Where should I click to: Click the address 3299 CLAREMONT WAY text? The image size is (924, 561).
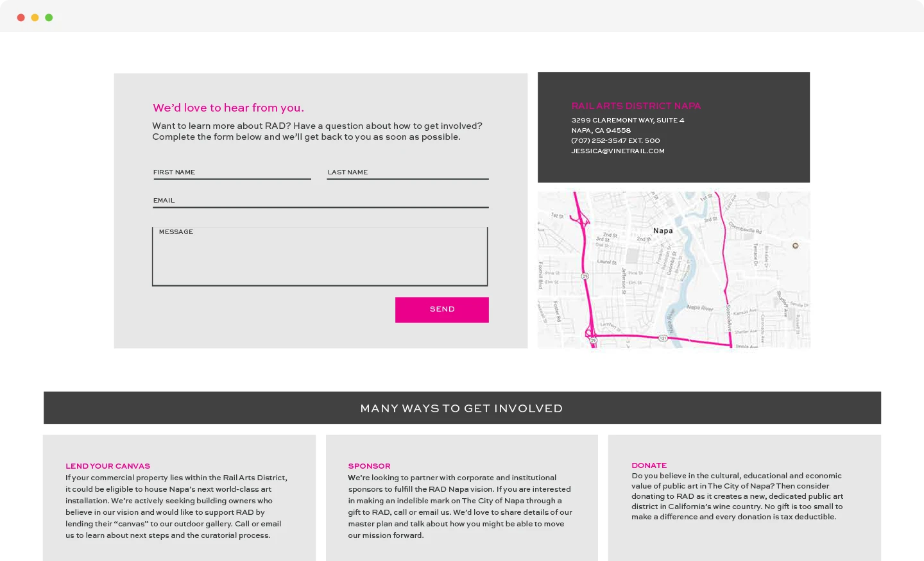point(628,120)
